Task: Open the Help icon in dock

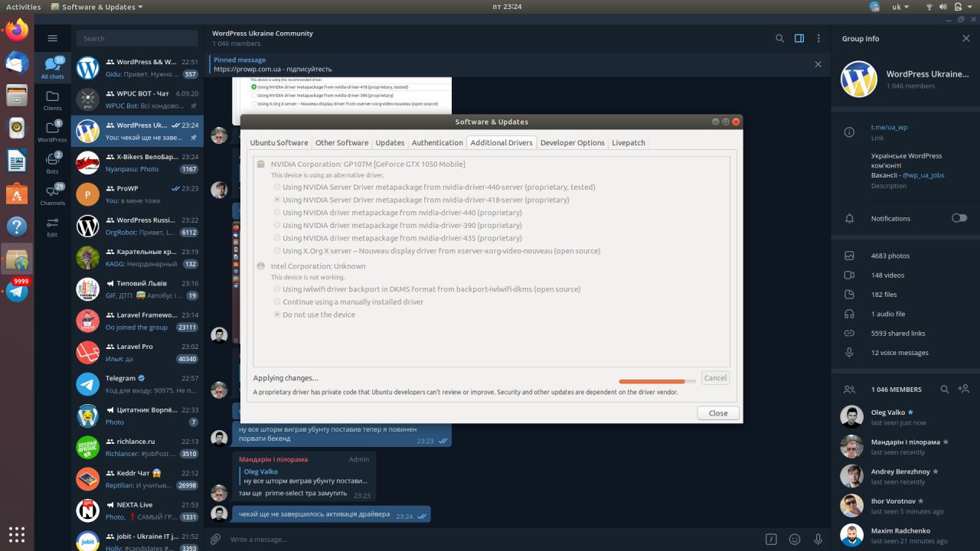Action: click(x=17, y=226)
